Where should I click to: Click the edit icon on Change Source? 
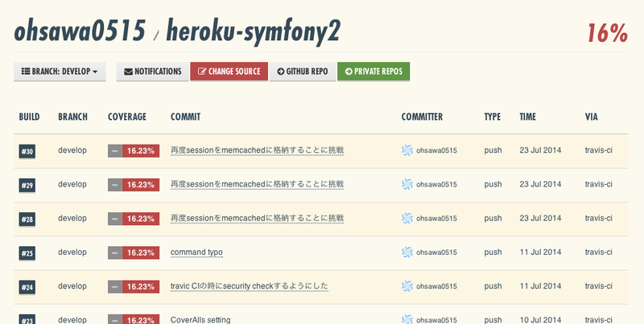click(x=202, y=72)
